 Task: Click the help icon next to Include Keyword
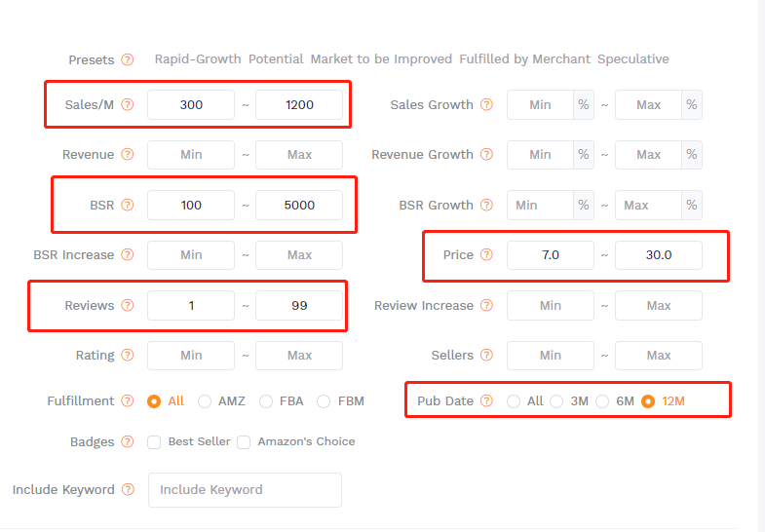128,490
